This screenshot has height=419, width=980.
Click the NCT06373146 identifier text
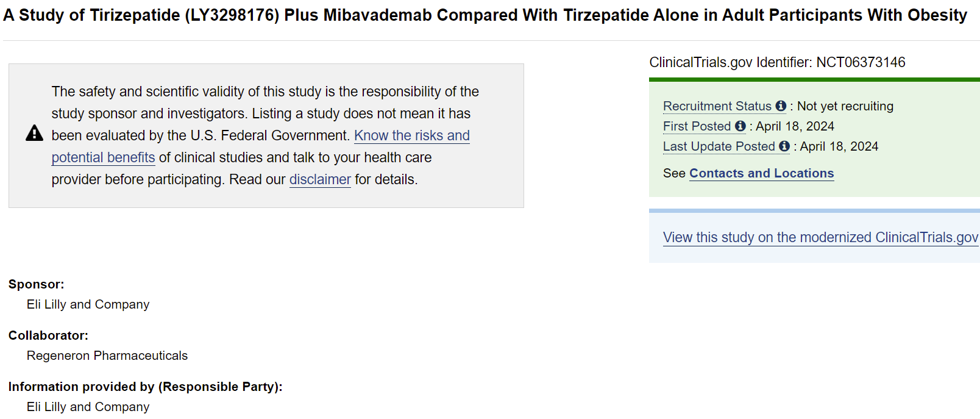[x=861, y=62]
